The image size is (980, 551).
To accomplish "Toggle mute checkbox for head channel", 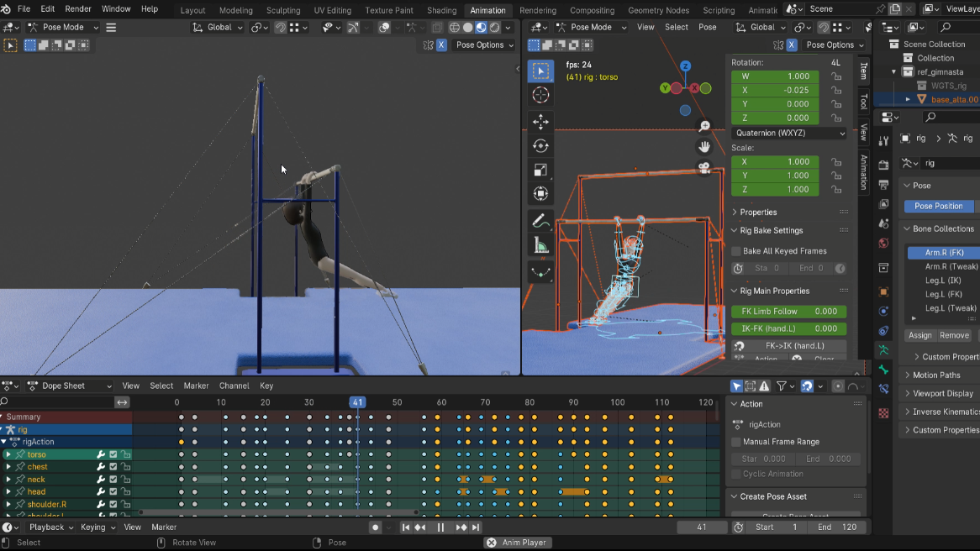I will tap(113, 491).
